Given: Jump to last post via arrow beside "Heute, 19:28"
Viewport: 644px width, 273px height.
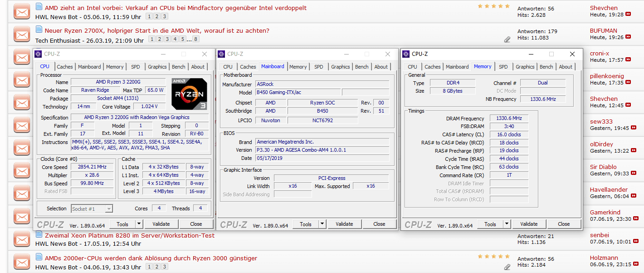Looking at the screenshot, I should click(x=628, y=15).
